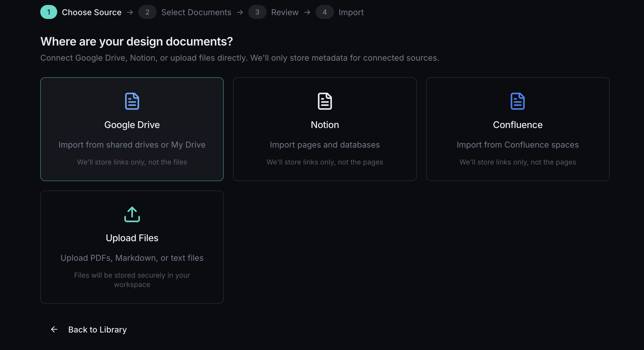Jump to the Select Documents step
Image resolution: width=644 pixels, height=350 pixels.
point(196,12)
